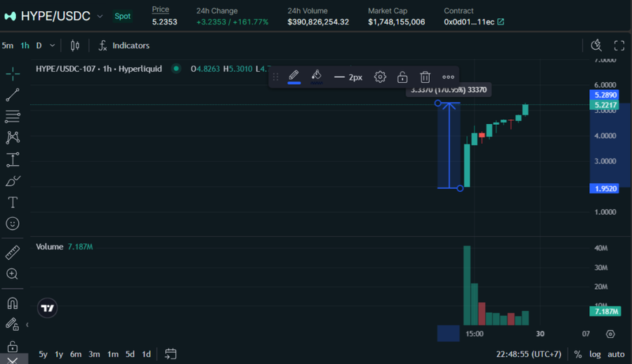Image resolution: width=632 pixels, height=364 pixels.
Task: Set chart range to 1d
Action: (x=146, y=354)
